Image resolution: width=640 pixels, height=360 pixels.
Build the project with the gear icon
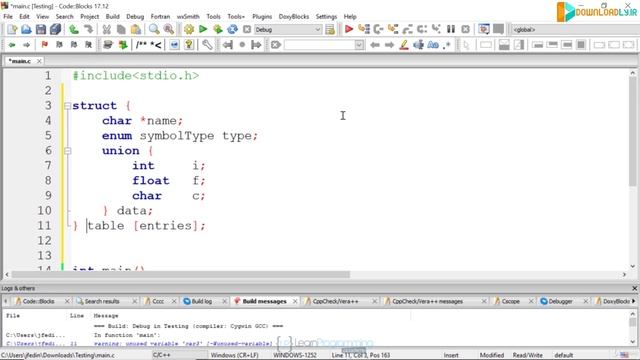pos(189,29)
